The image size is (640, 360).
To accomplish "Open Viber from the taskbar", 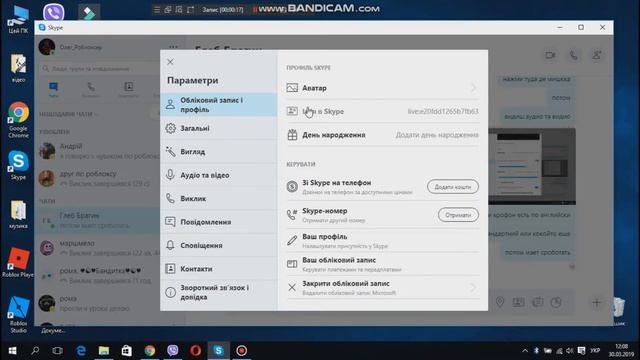I will [x=173, y=351].
